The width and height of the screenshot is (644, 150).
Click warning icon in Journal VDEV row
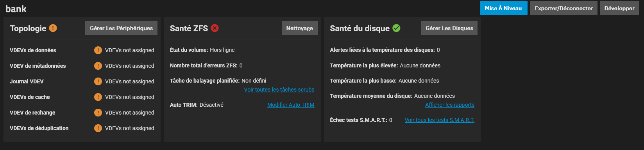coord(98,81)
